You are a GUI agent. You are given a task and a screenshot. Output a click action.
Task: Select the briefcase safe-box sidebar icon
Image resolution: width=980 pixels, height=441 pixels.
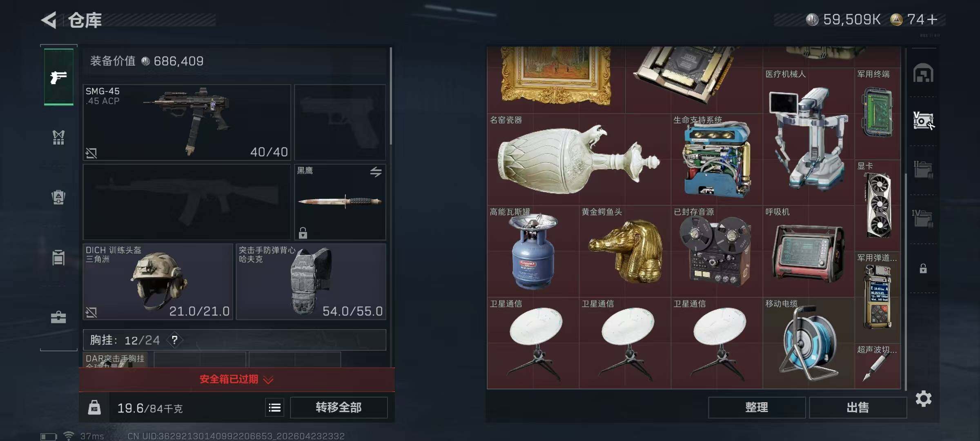[x=58, y=317]
